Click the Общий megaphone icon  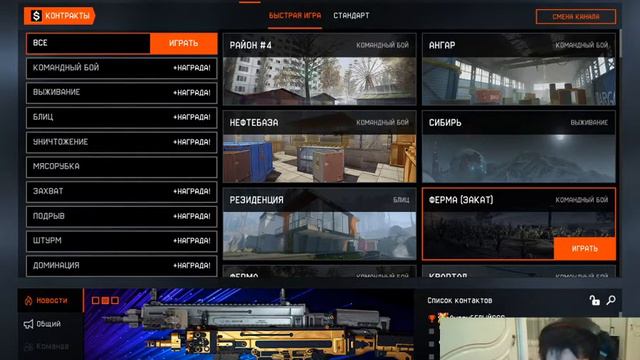point(28,324)
